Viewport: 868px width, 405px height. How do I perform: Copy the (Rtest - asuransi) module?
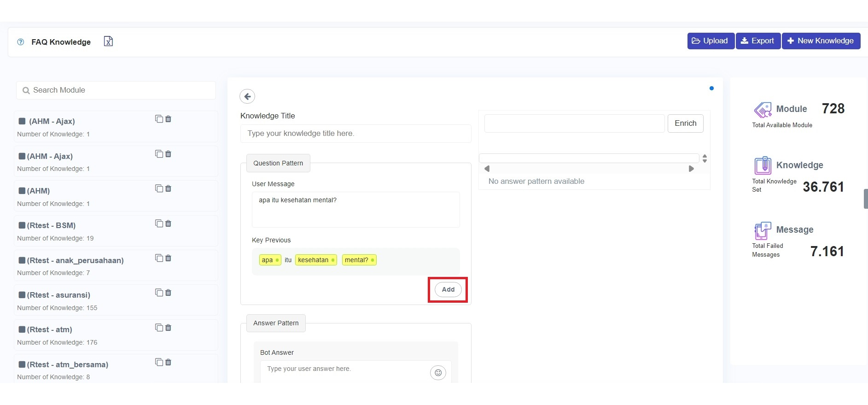159,293
